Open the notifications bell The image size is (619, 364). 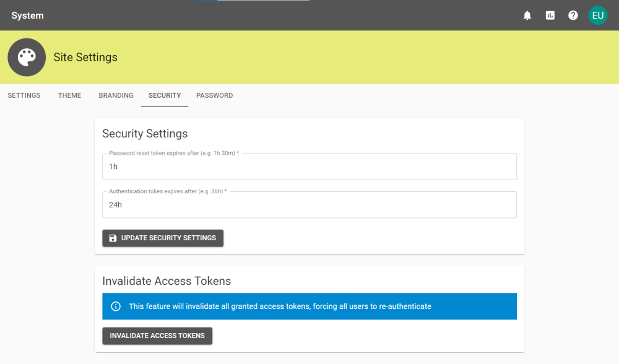(527, 15)
